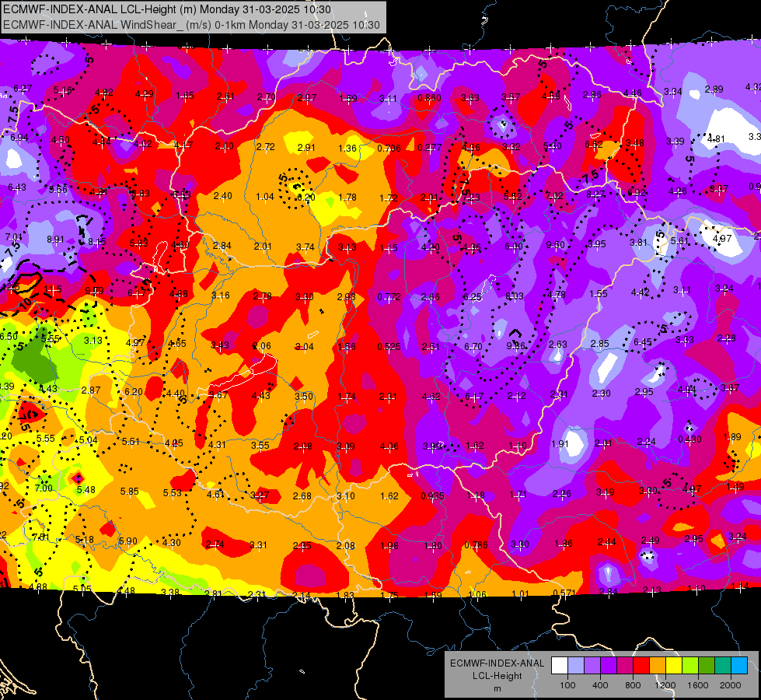Click the wind shear value 0.860
Screen dimensions: 761x700
[x=430, y=98]
